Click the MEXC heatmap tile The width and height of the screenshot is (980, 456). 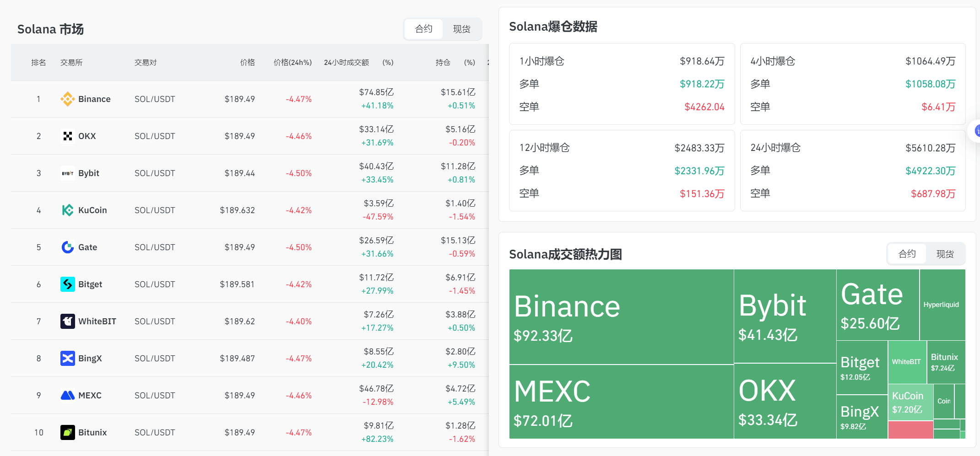[621, 402]
